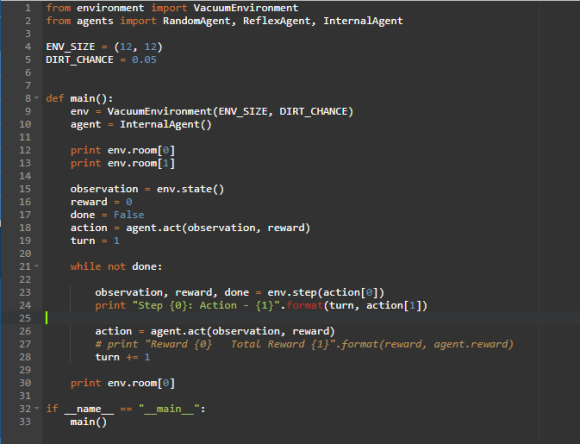This screenshot has width=580, height=444.
Task: Click print env.room[1] on line 13
Action: (122, 163)
